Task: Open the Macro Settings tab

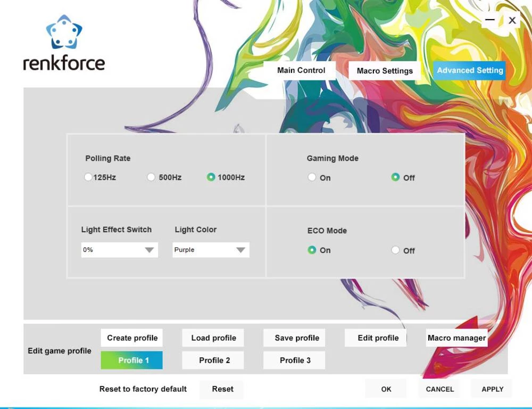Action: coord(385,71)
